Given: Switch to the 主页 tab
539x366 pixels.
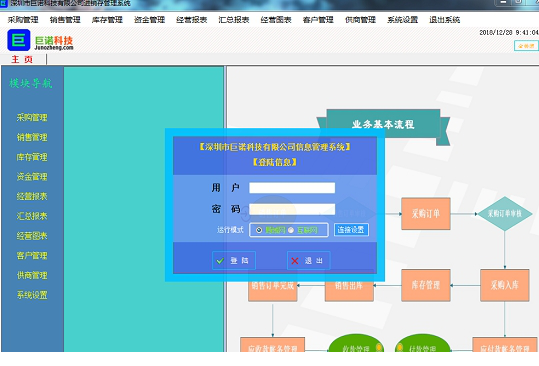Looking at the screenshot, I should pos(22,59).
